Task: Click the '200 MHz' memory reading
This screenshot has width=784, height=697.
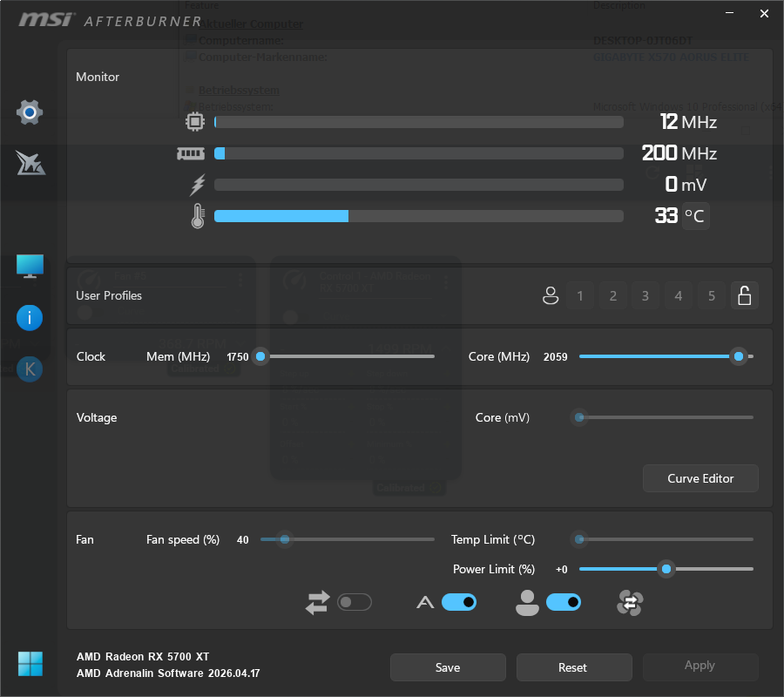Action: tap(679, 153)
